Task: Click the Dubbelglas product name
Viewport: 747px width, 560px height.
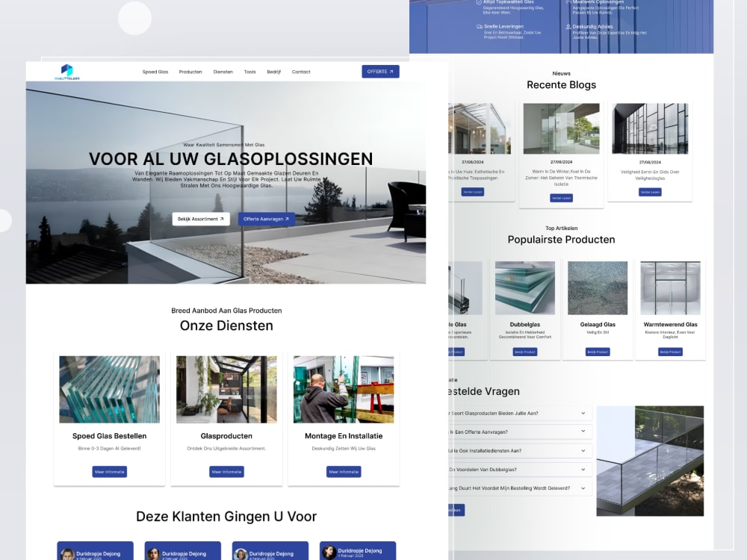Action: [525, 325]
